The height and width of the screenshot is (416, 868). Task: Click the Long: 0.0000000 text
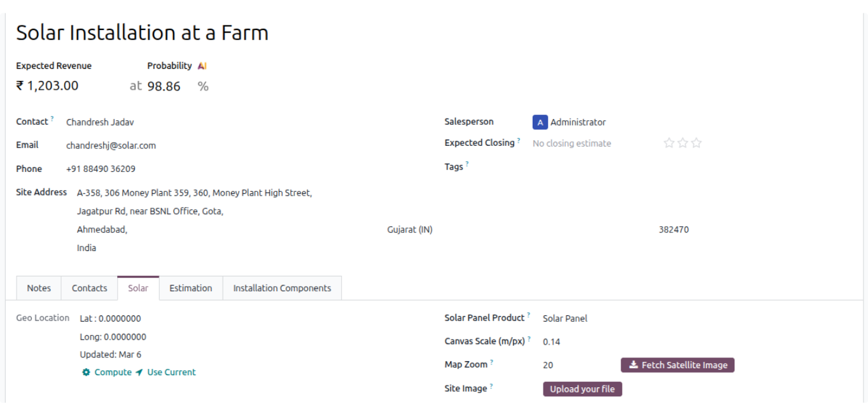[x=113, y=336]
